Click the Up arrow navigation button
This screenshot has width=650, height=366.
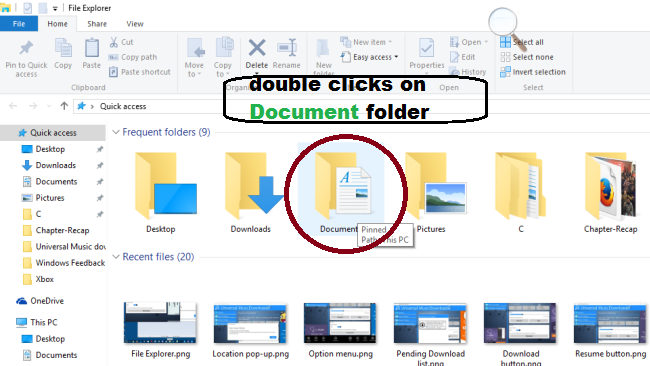pos(64,106)
